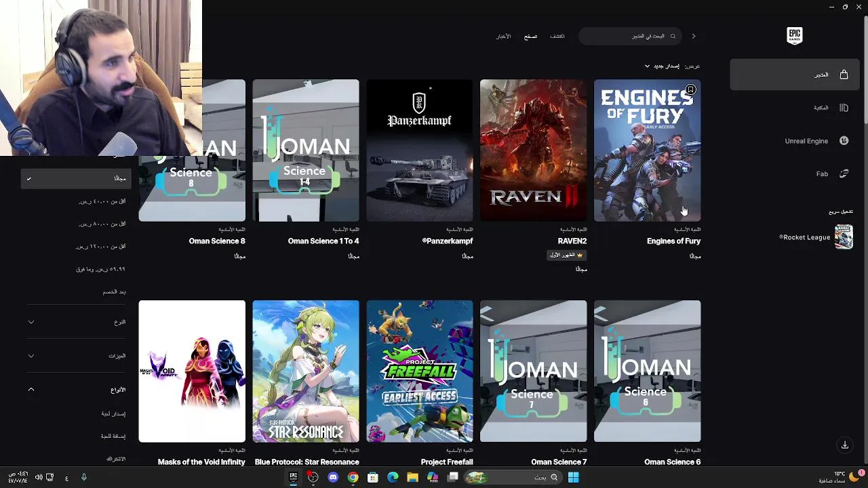
Task: Open Engines of Fury title link
Action: click(673, 241)
